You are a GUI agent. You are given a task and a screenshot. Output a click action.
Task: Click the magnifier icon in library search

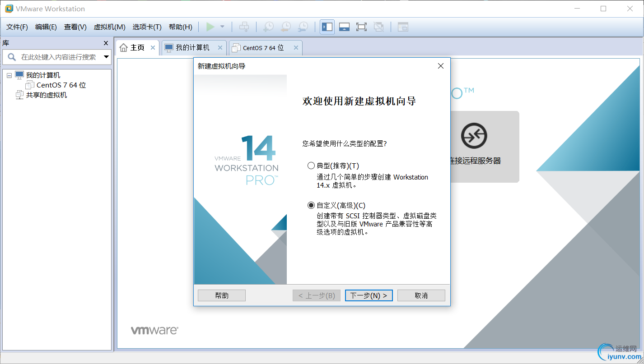(x=12, y=57)
